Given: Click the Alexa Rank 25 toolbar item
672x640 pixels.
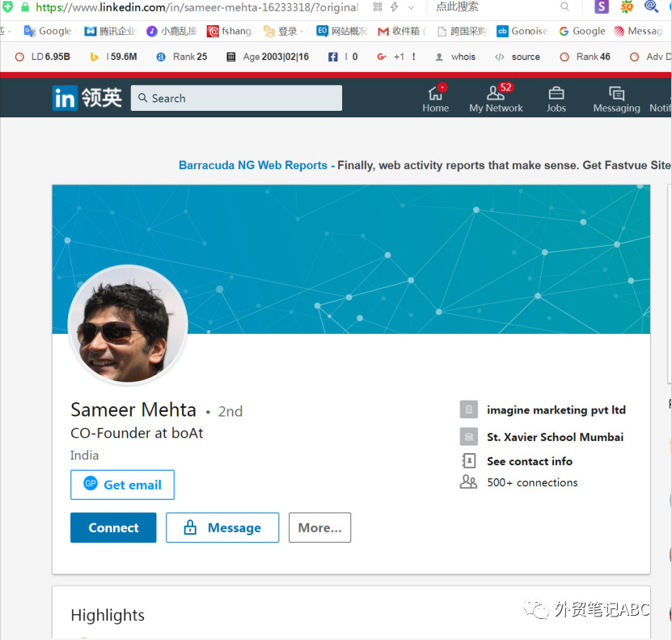Looking at the screenshot, I should 182,57.
